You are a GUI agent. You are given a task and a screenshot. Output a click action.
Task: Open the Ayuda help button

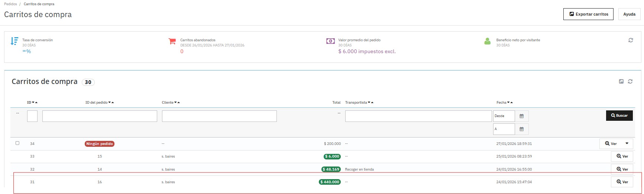coord(629,14)
